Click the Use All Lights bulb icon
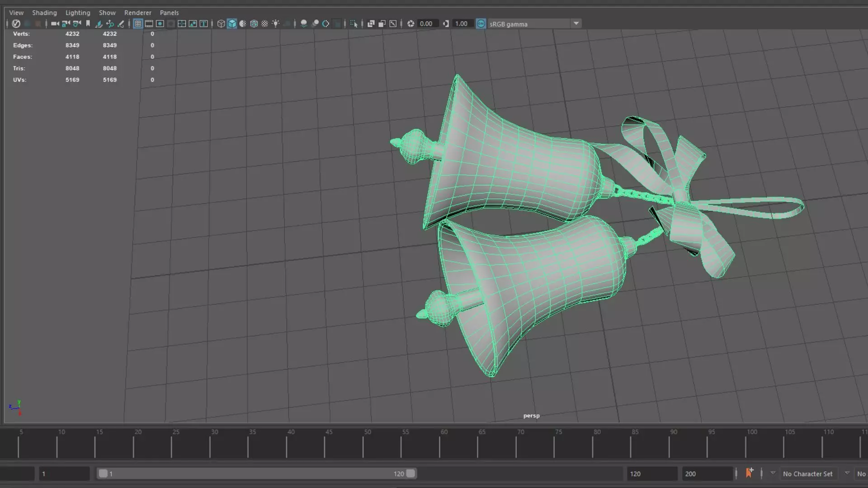Image resolution: width=868 pixels, height=488 pixels. (276, 23)
